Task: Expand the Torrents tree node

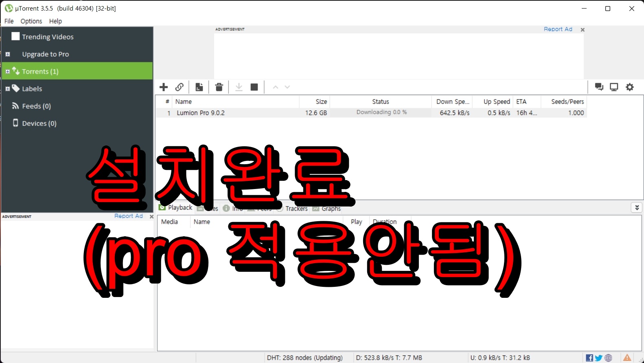Action: [x=7, y=72]
